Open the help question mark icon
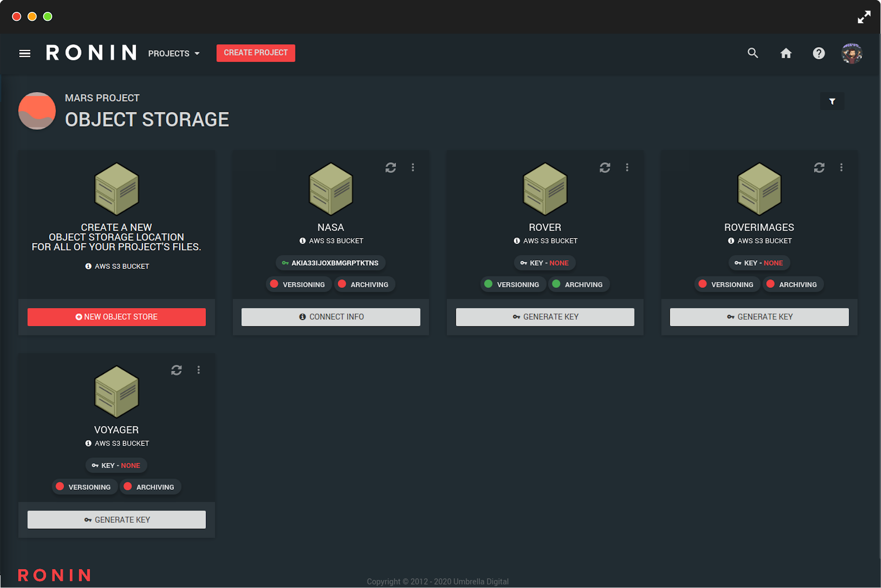This screenshot has height=588, width=881. (818, 53)
